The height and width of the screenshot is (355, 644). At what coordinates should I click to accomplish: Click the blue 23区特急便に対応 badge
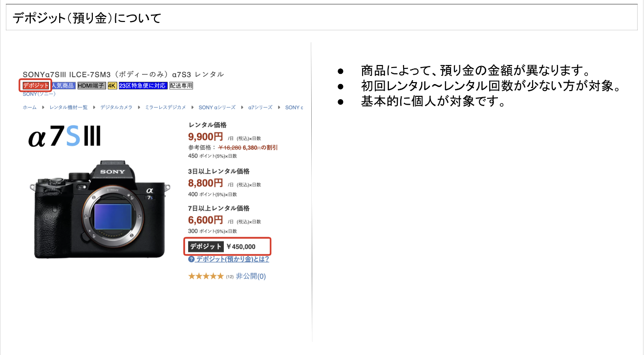(x=143, y=86)
